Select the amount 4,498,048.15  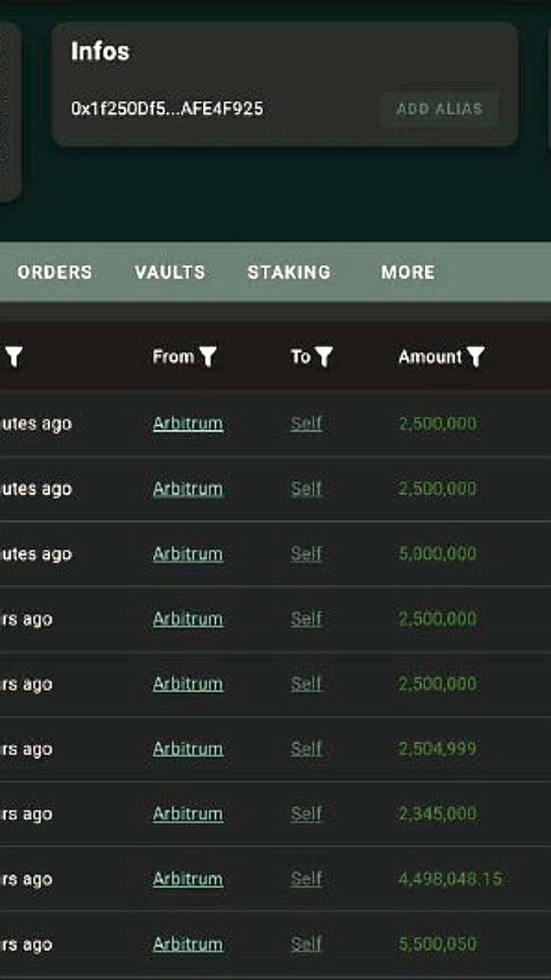[450, 879]
